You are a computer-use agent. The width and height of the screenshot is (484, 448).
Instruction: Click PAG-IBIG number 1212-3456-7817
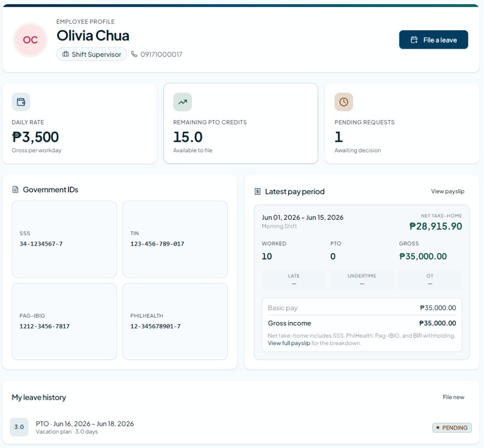pyautogui.click(x=44, y=326)
